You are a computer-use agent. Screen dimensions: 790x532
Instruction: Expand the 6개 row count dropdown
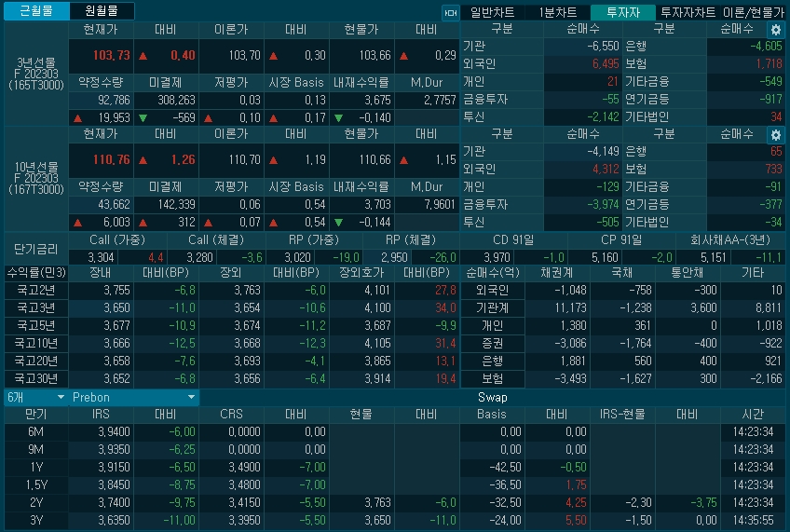(x=35, y=397)
